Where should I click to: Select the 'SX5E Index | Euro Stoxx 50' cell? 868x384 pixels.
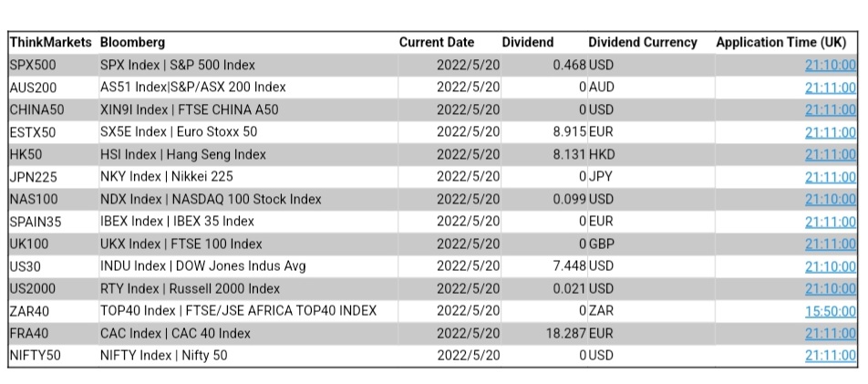pyautogui.click(x=179, y=132)
